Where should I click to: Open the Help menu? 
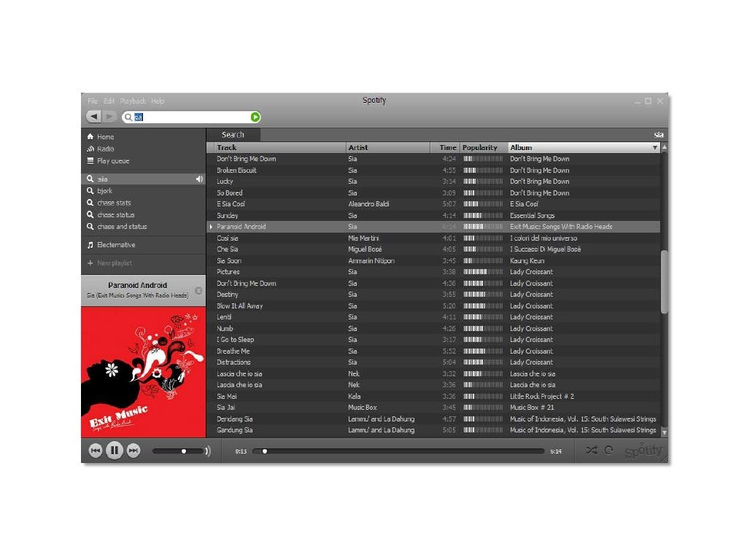click(x=158, y=101)
